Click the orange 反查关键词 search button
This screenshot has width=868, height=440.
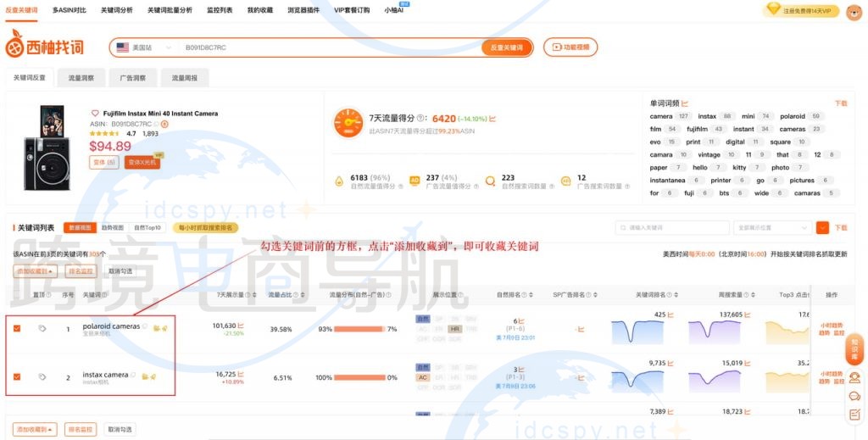click(507, 47)
